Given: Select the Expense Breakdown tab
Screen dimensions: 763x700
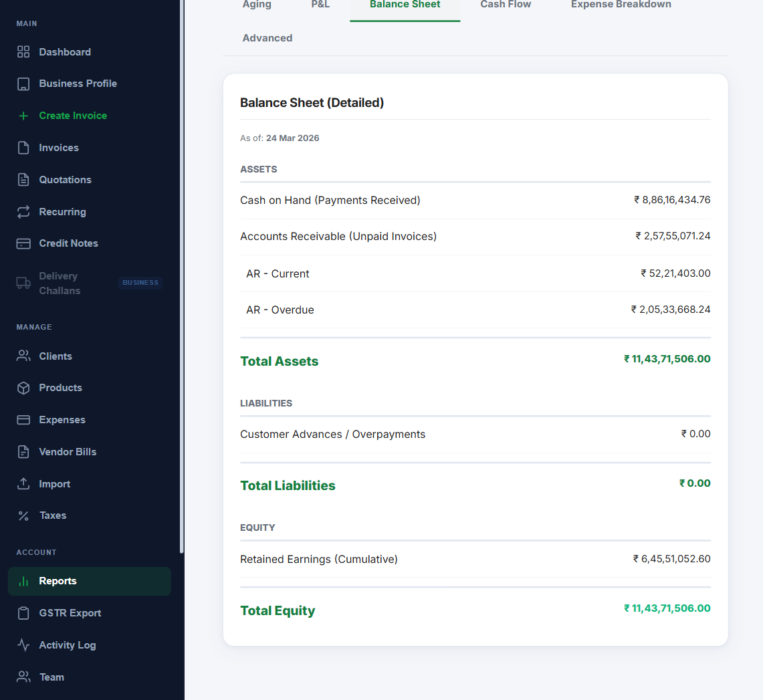Looking at the screenshot, I should coord(621,5).
